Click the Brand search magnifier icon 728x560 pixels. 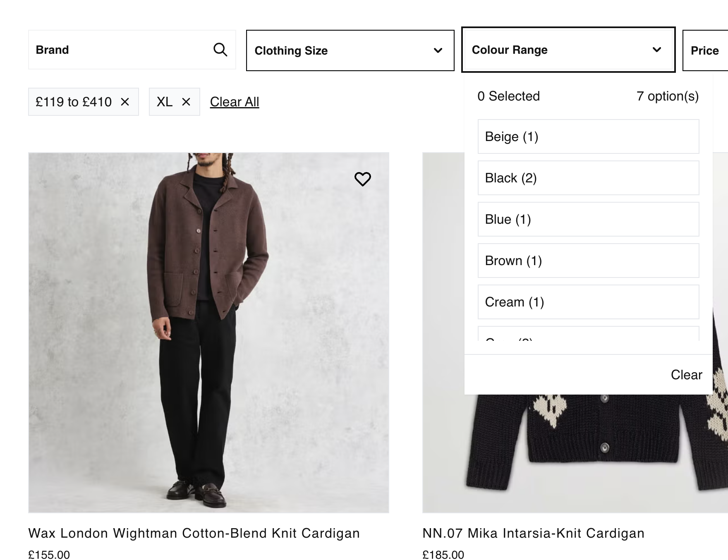(220, 50)
